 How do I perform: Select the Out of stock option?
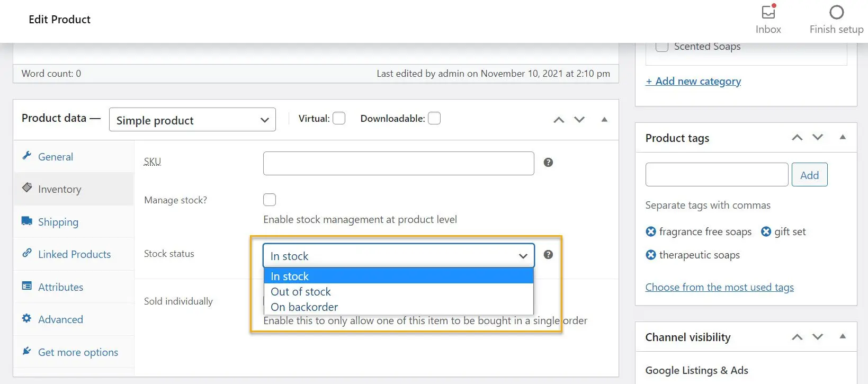point(399,291)
